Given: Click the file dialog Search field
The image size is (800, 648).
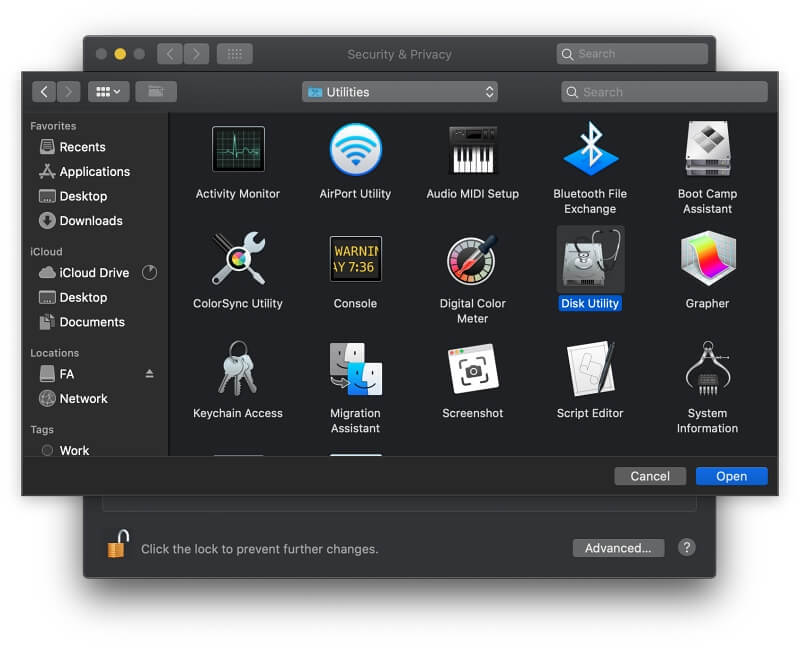Looking at the screenshot, I should [x=664, y=92].
